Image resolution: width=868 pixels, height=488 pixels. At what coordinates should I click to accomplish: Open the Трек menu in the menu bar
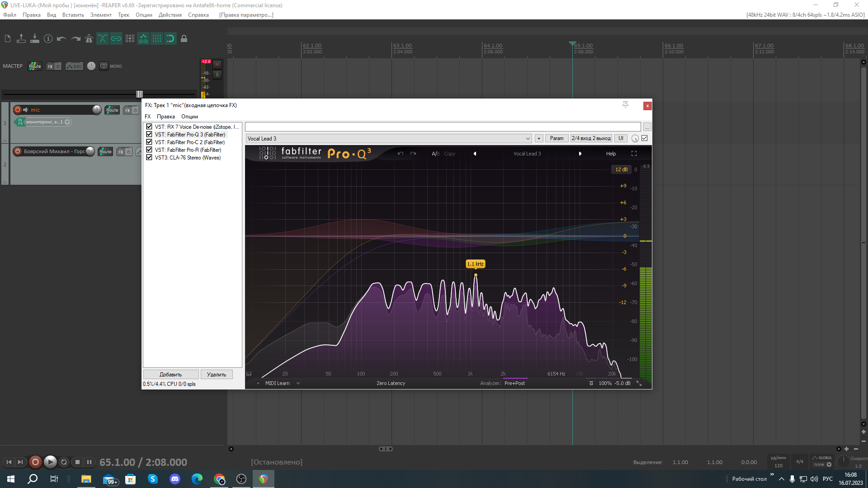(124, 15)
